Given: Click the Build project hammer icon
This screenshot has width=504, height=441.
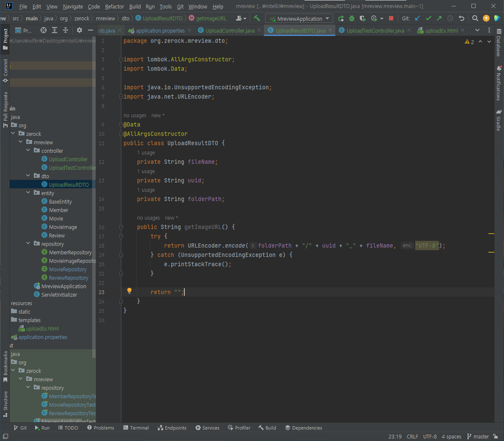Looking at the screenshot, I should click(x=257, y=18).
